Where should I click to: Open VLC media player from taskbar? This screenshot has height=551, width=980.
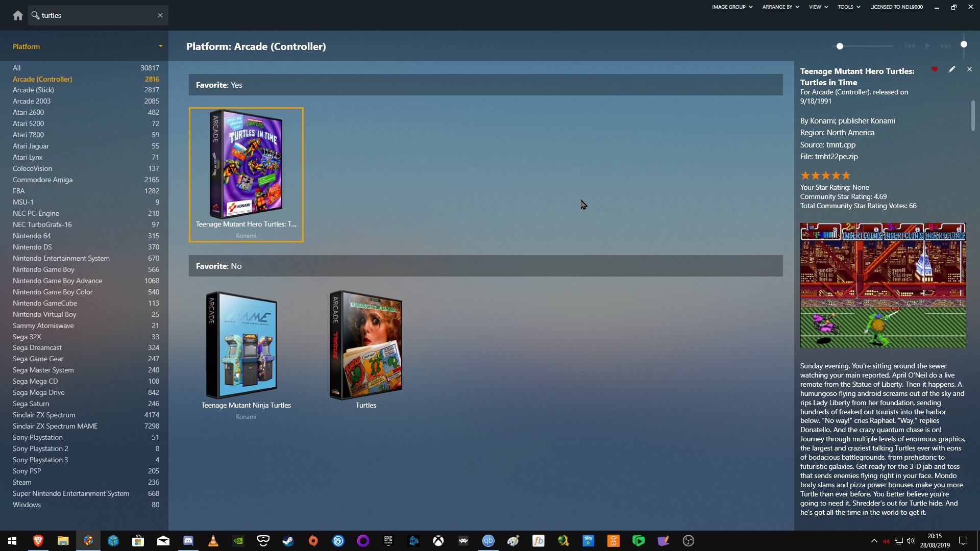[213, 541]
